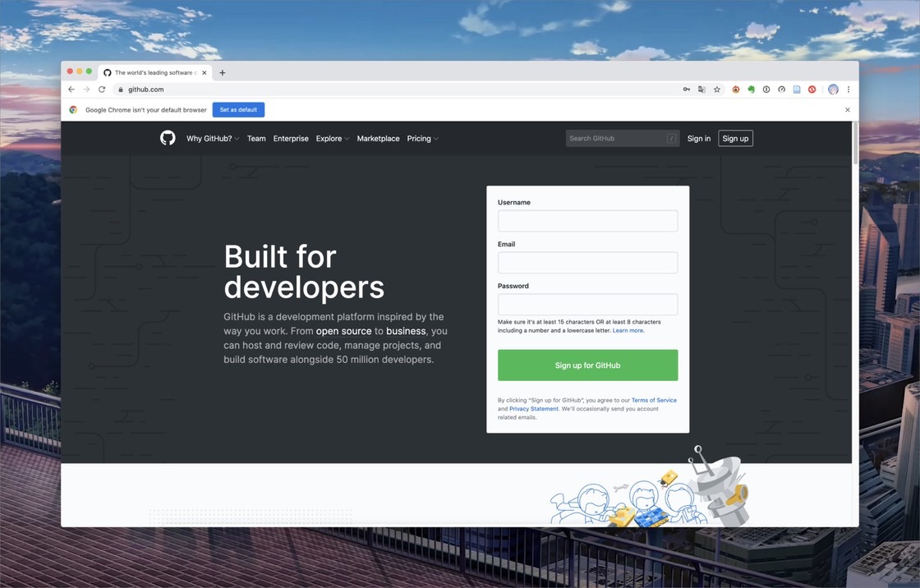Dismiss the default browser notification bar
The height and width of the screenshot is (588, 920).
pos(847,110)
